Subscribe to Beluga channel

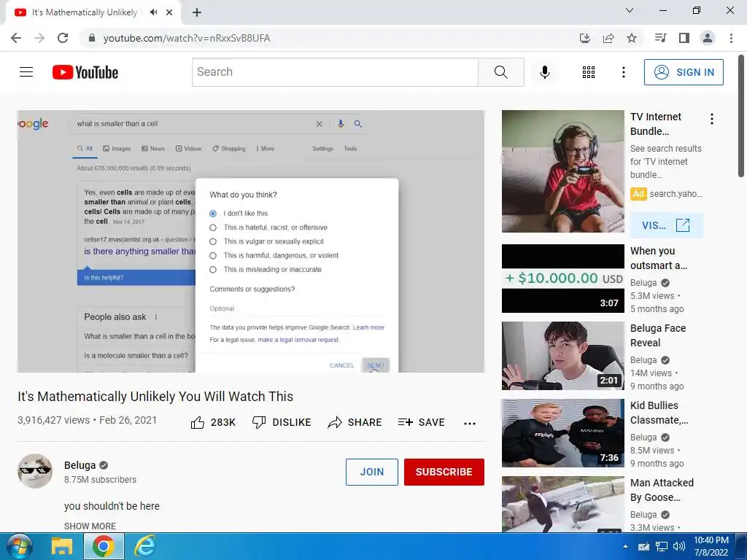tap(444, 472)
